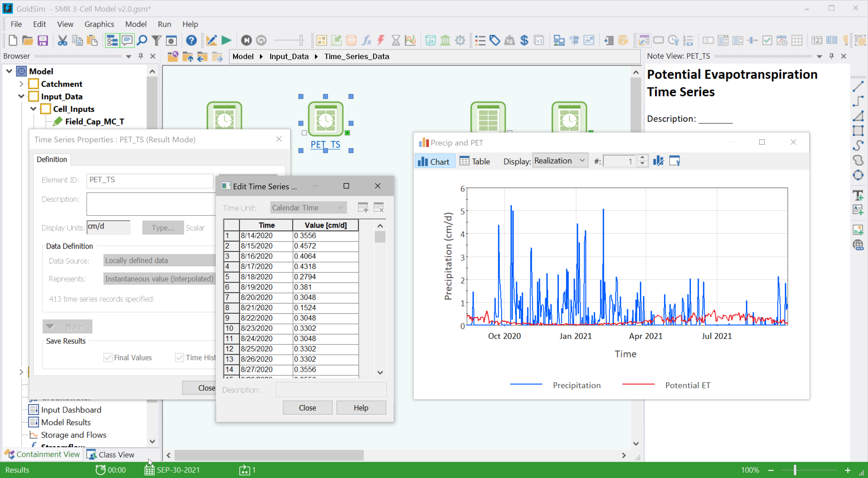This screenshot has width=868, height=478.
Task: Click the Paste clipboard icon
Action: 92,41
